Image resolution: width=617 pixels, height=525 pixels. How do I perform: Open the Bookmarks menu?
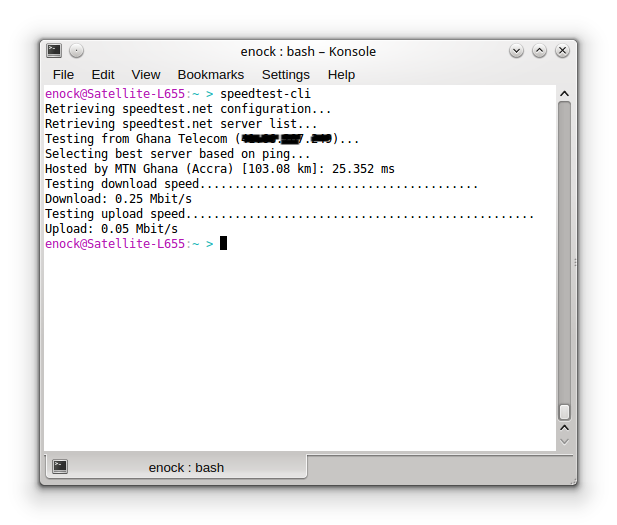[x=211, y=74]
